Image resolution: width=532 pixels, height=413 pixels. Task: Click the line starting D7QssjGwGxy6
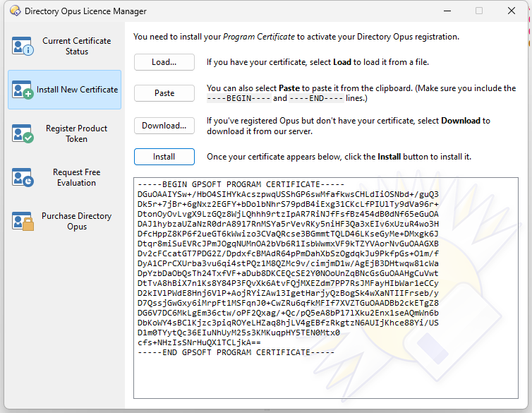coord(288,303)
